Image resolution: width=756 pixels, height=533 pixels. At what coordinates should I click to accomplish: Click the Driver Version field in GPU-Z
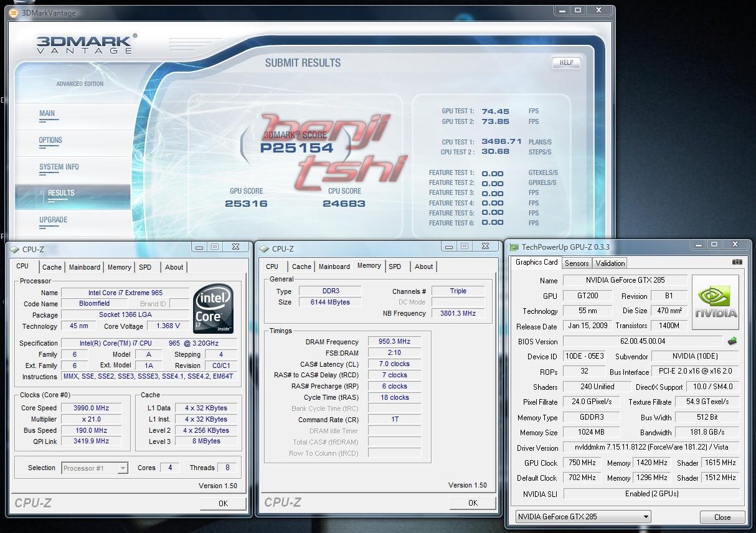(651, 448)
